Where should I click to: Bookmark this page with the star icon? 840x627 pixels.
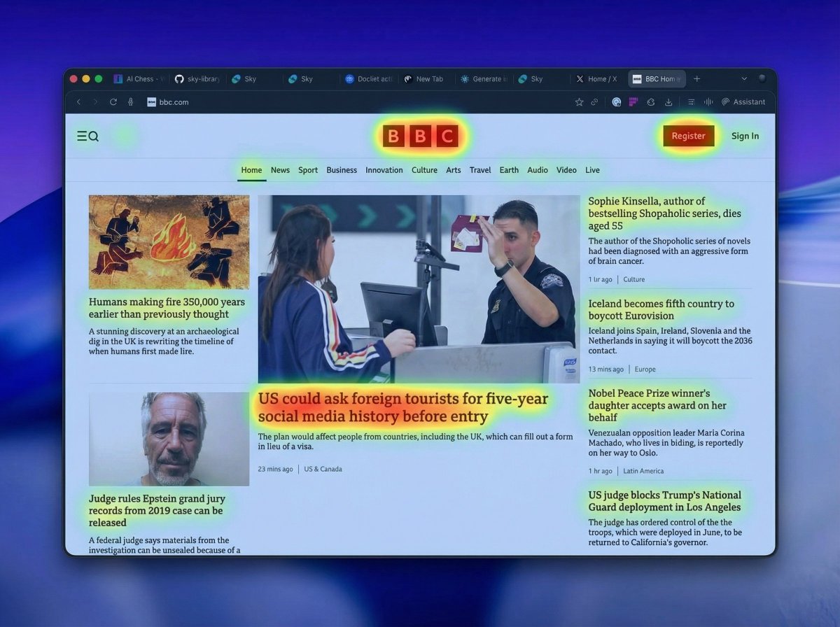[579, 102]
